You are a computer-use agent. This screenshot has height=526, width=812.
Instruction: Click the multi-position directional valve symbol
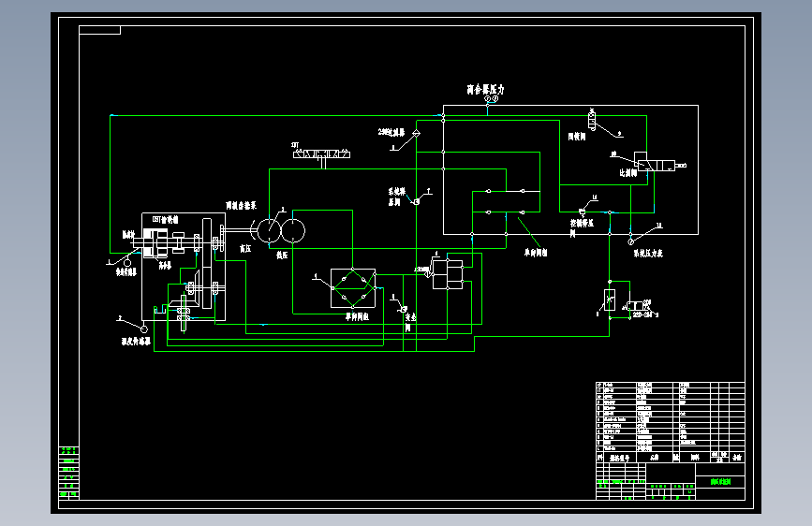point(321,154)
